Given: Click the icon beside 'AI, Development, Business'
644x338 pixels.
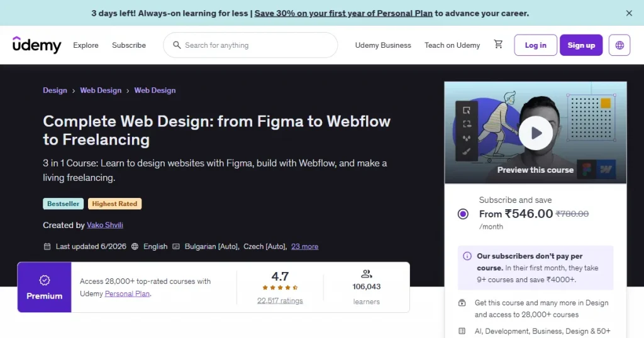Looking at the screenshot, I should click(462, 331).
